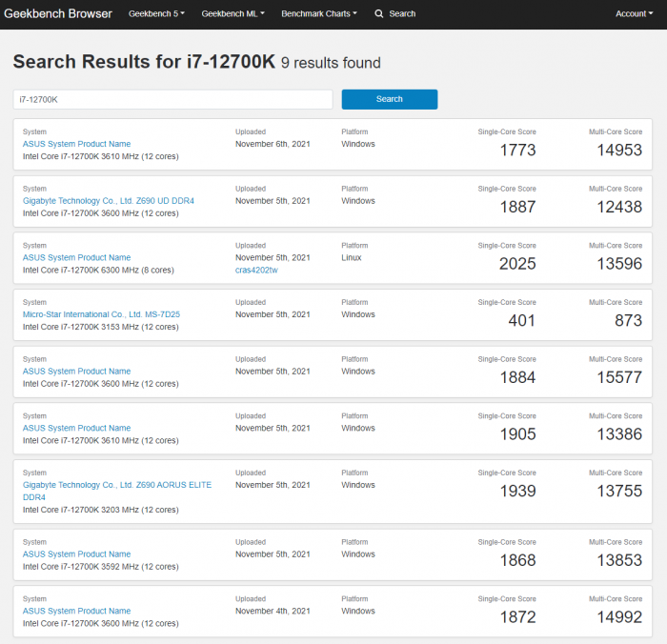Click the i7-12700K search input field

pos(172,99)
